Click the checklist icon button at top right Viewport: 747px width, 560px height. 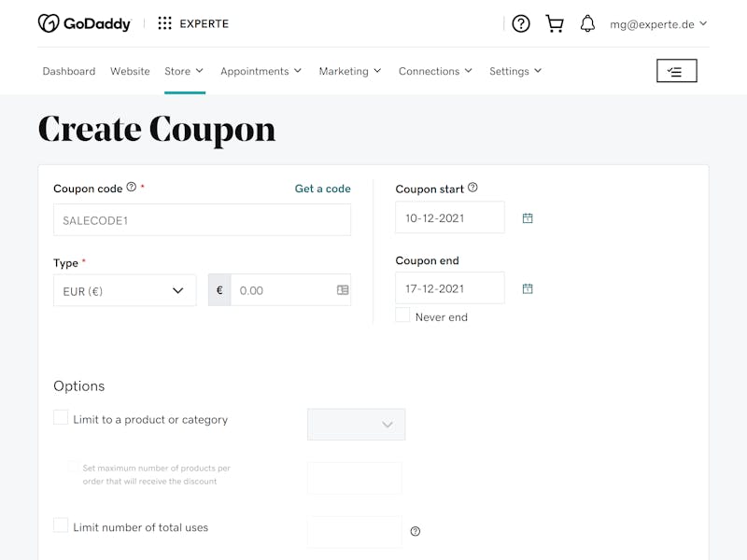pos(676,71)
